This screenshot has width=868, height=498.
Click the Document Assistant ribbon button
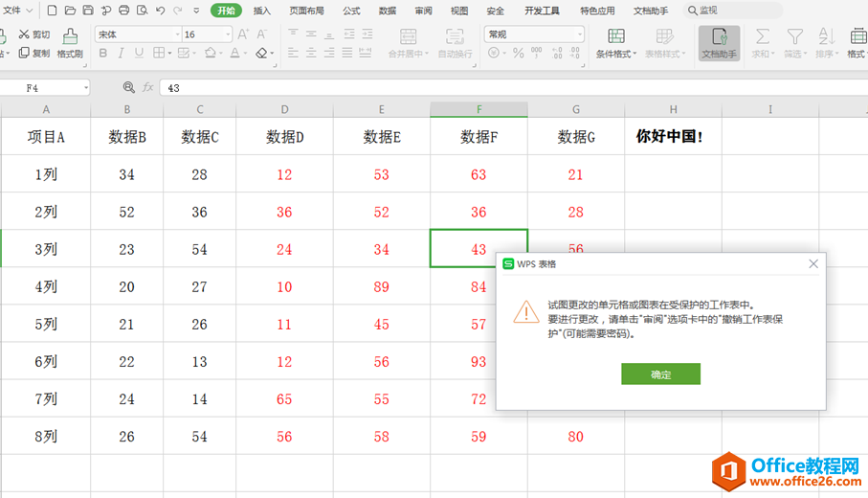719,43
